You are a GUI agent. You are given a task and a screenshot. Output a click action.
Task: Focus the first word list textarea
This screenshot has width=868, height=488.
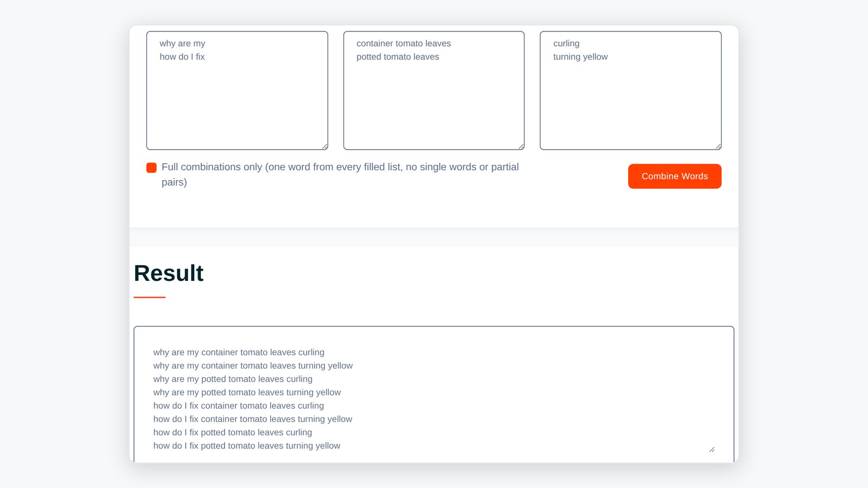click(x=237, y=91)
